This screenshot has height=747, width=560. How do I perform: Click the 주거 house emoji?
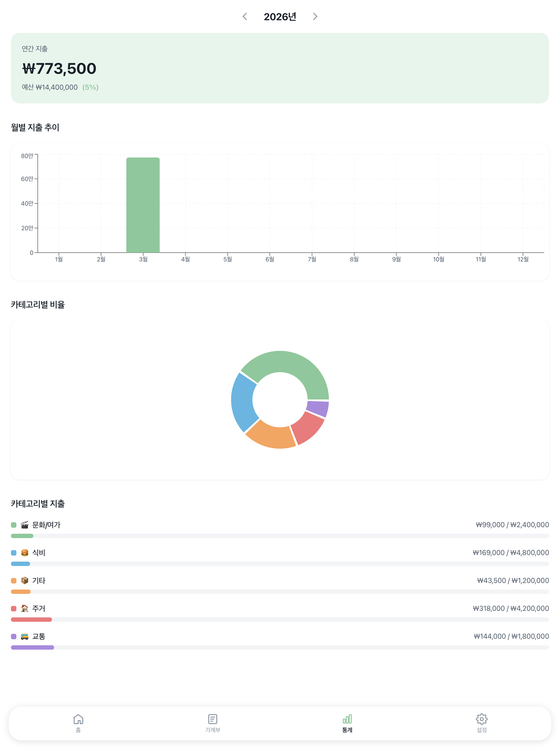(25, 609)
